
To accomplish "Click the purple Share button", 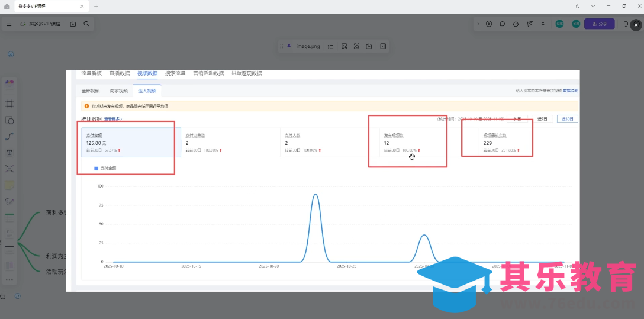I will (x=599, y=24).
